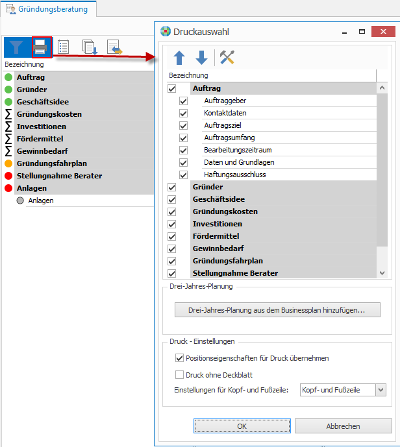Uncheck Geschäftsidee checkbox in Druckauswahl
This screenshot has height=447, width=400.
pyautogui.click(x=172, y=200)
